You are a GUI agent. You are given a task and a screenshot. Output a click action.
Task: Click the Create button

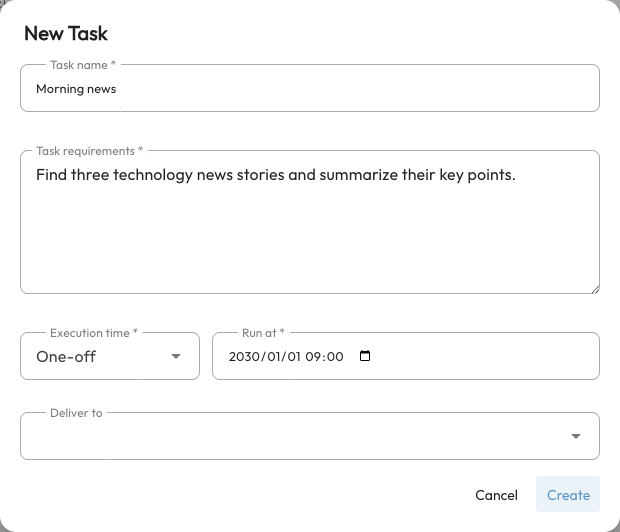point(568,494)
